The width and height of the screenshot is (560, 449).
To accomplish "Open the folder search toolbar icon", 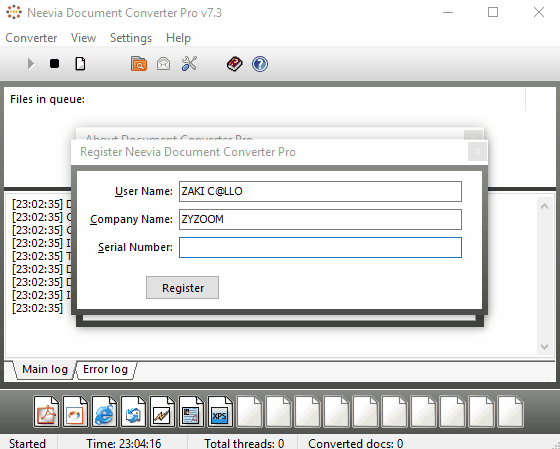I will pyautogui.click(x=139, y=64).
